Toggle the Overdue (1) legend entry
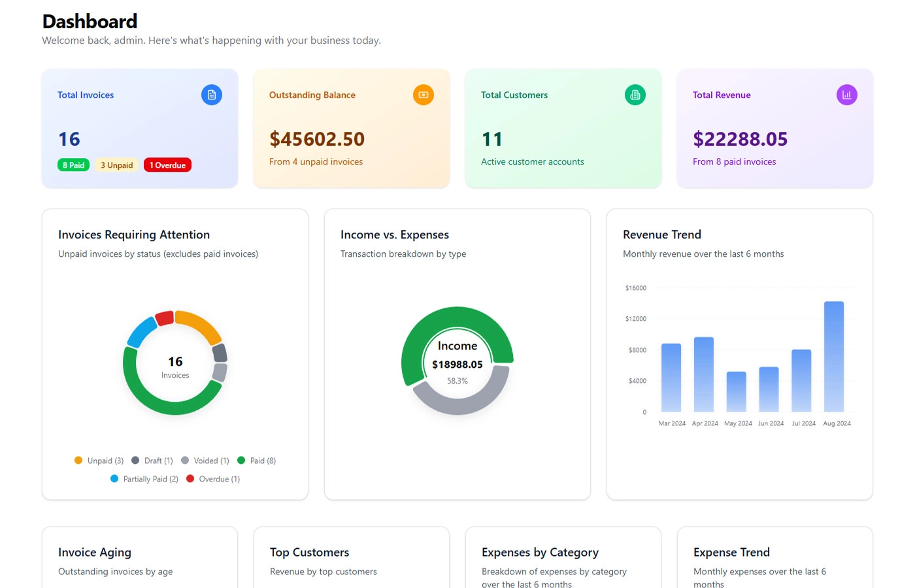 (213, 479)
